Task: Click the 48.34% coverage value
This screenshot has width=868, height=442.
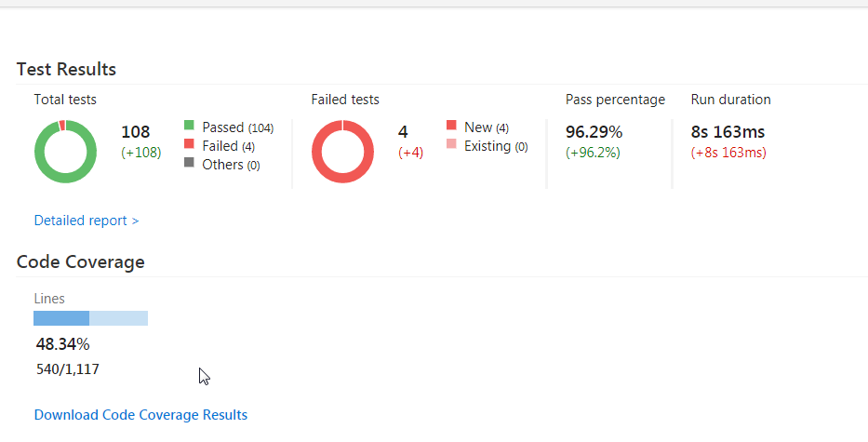Action: [x=62, y=344]
